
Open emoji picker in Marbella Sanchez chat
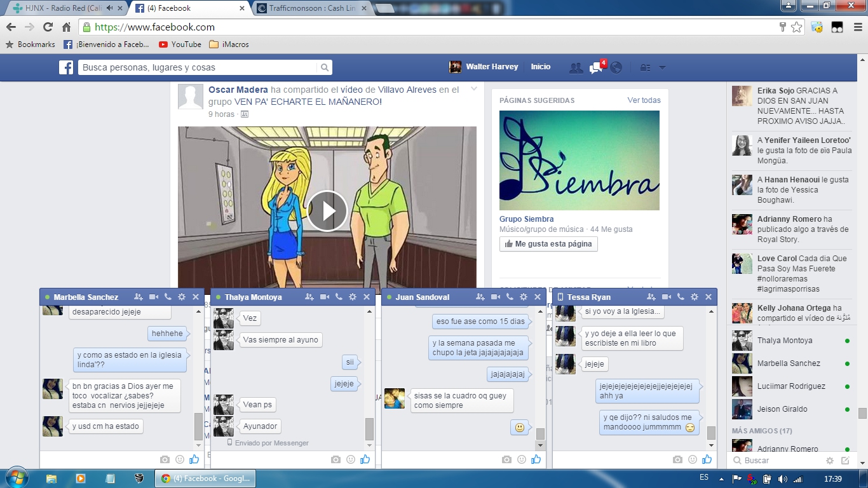click(180, 459)
